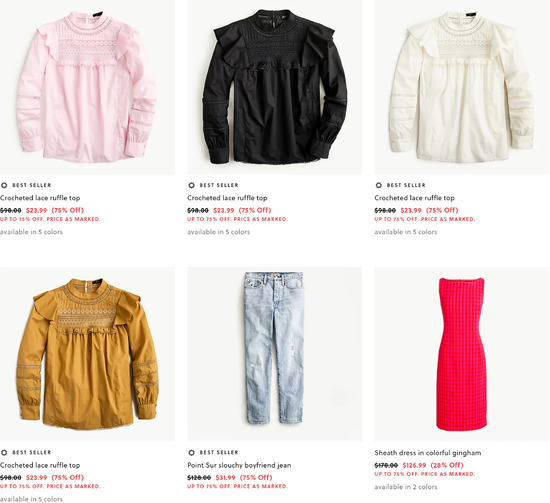Select the mustard crocheted lace ruffle top image
The image size is (550, 503).
pos(87,354)
